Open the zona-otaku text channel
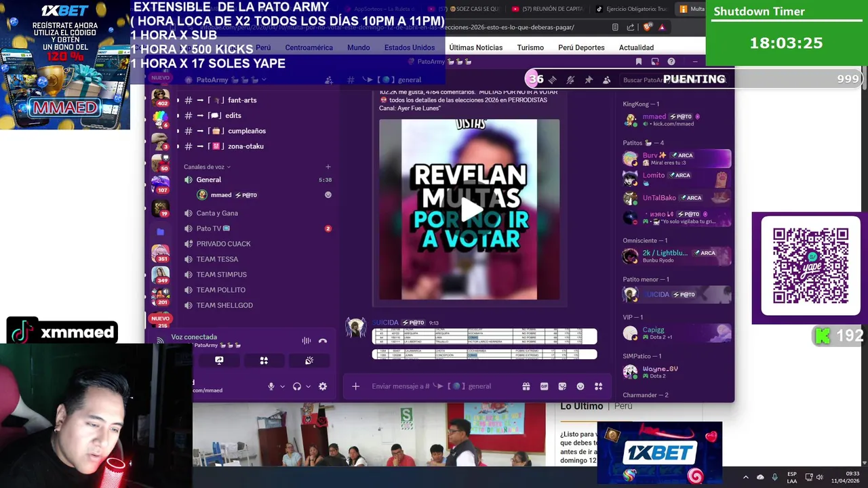Screen dimensions: 868x488 pyautogui.click(x=256, y=146)
